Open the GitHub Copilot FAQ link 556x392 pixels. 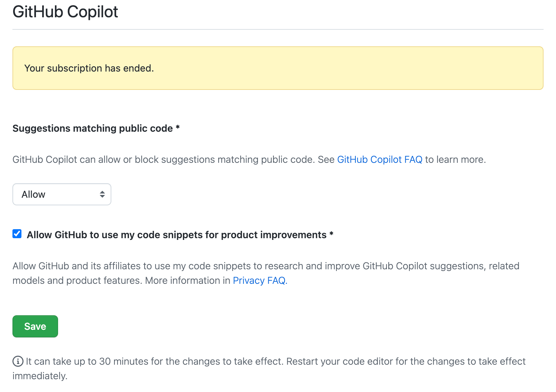point(380,159)
